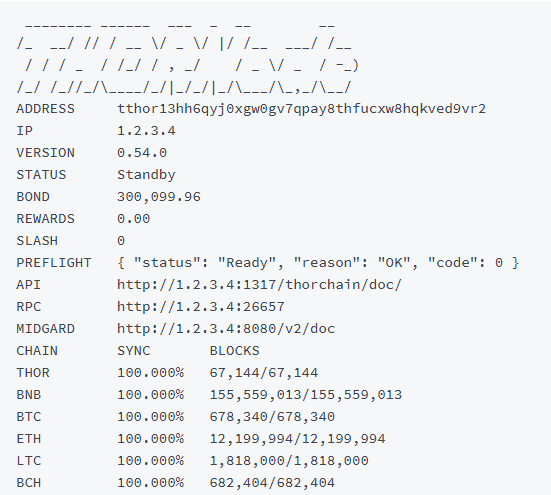Open the API thorchain doc URL

(x=259, y=285)
